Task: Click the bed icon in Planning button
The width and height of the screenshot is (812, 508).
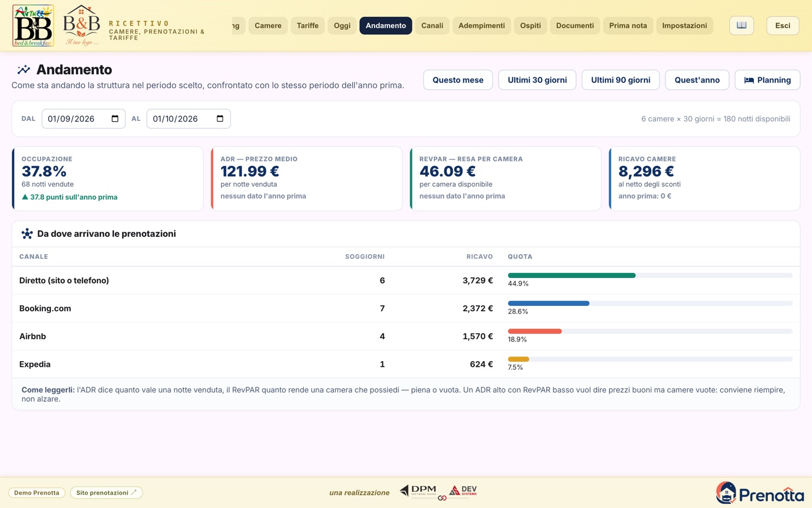Action: (x=749, y=80)
